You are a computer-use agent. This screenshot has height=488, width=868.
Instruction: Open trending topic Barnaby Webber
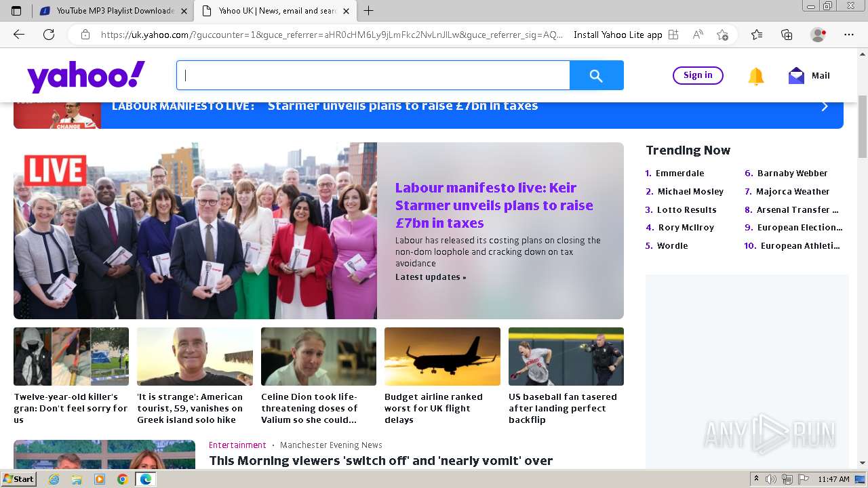(792, 174)
